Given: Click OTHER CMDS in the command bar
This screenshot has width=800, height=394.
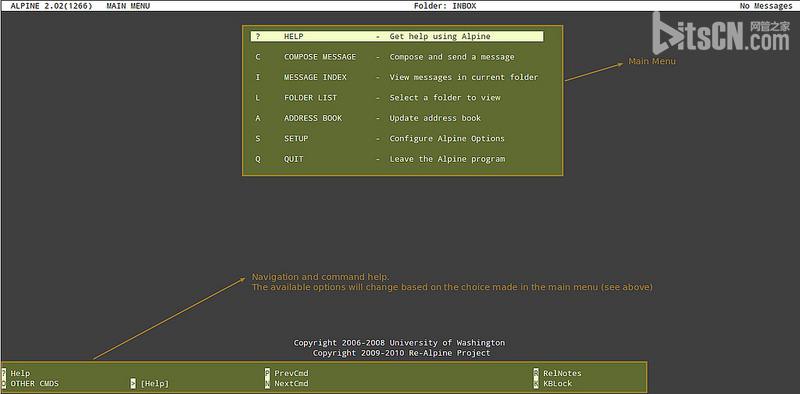Looking at the screenshot, I should point(35,383).
